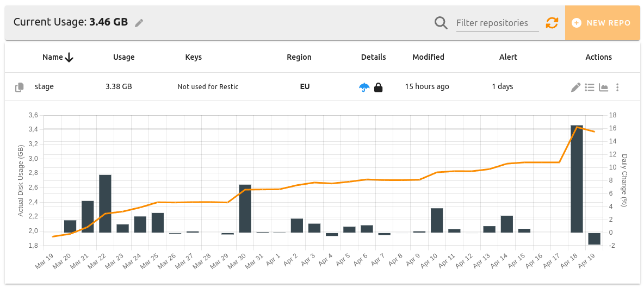Viewport: 644px width, 288px height.
Task: Click the Apr 1 axis label
Action: 273,260
